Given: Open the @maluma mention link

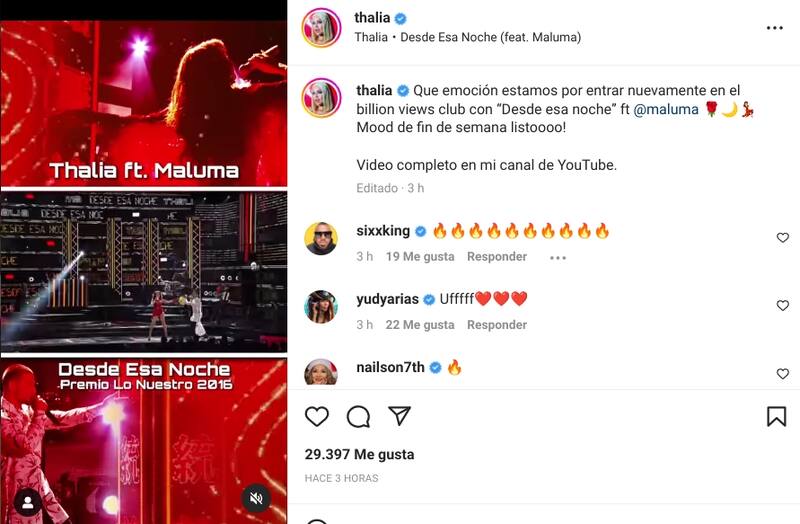Looking at the screenshot, I should click(x=666, y=109).
